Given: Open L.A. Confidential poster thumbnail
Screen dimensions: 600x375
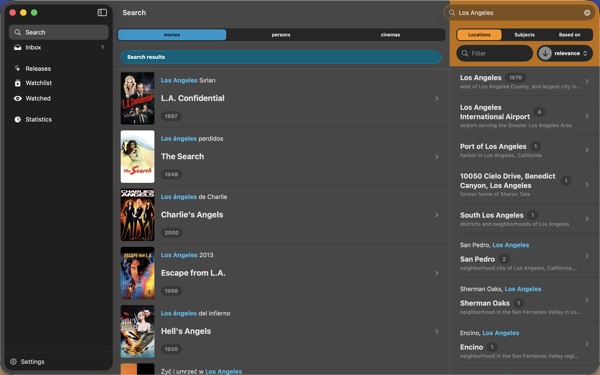Looking at the screenshot, I should click(137, 98).
